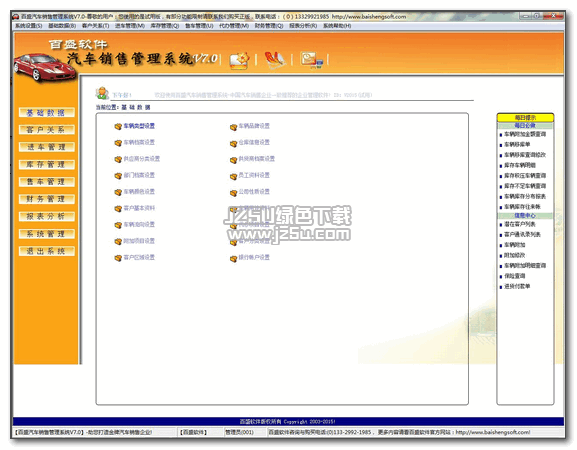Click the computer-window icon in header toolbar
The width and height of the screenshot is (577, 450).
point(311,60)
